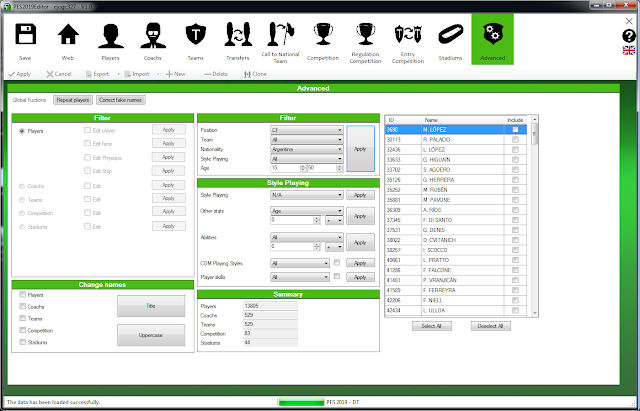Click the help question mark icon
This screenshot has height=411, width=640.
629,36
